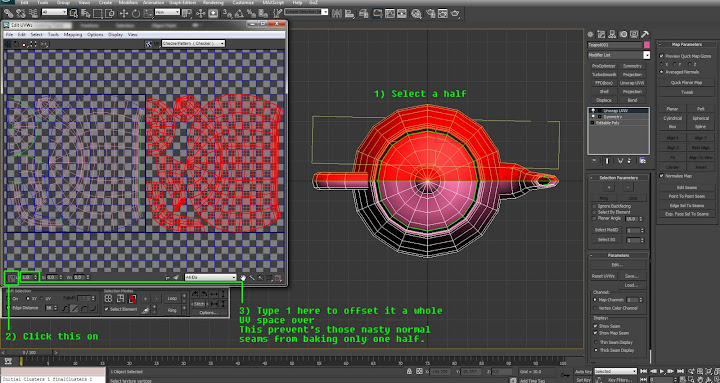
Task: Click the Rectangular Selection Region tool
Action: (97, 14)
